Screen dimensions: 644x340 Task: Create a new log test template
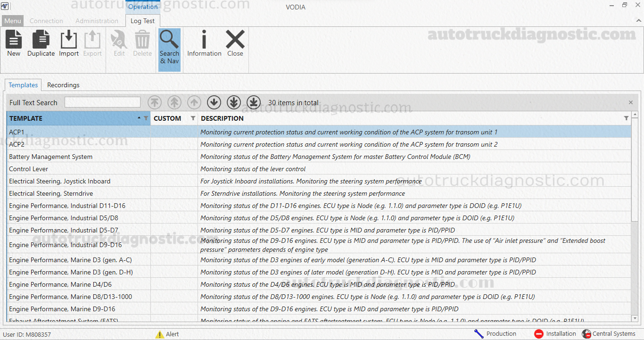[x=14, y=43]
